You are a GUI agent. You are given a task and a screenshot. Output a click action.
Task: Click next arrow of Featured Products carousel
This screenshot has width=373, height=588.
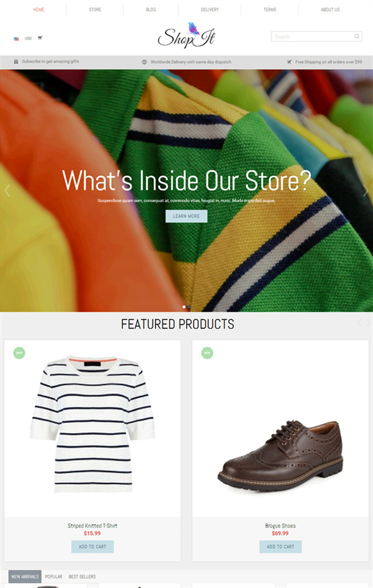(369, 323)
